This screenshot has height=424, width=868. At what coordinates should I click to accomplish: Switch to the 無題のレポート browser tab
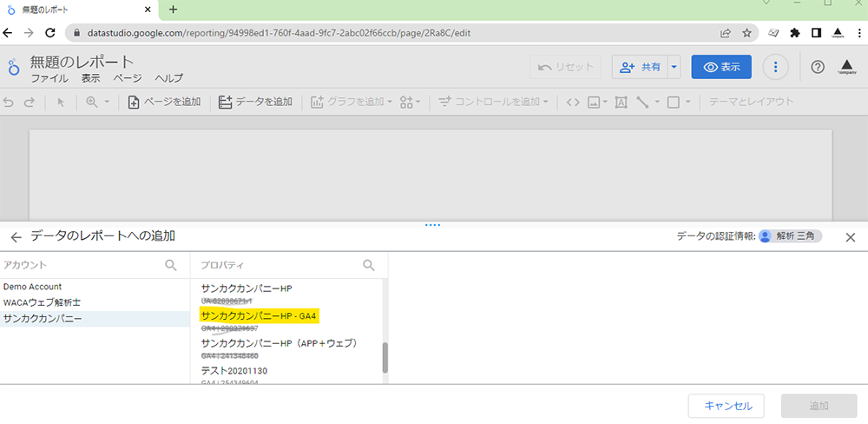pos(79,10)
